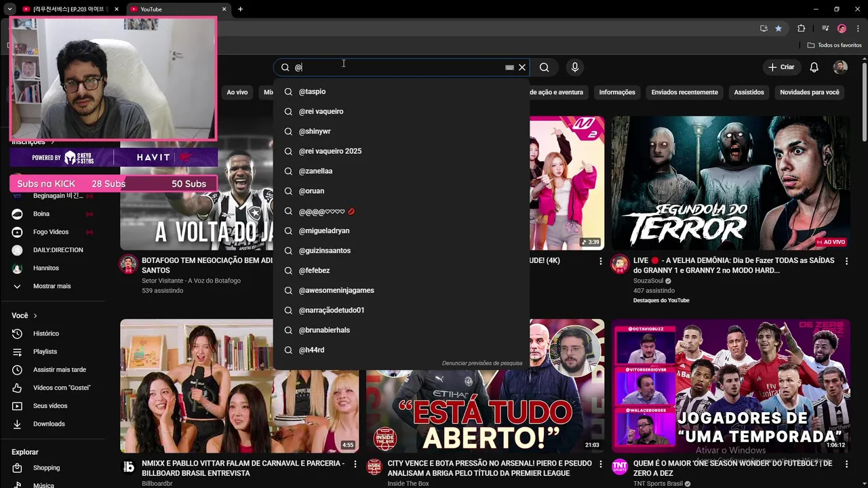868x488 pixels.
Task: Open the SouzaSoul channel avatar
Action: coord(620,264)
